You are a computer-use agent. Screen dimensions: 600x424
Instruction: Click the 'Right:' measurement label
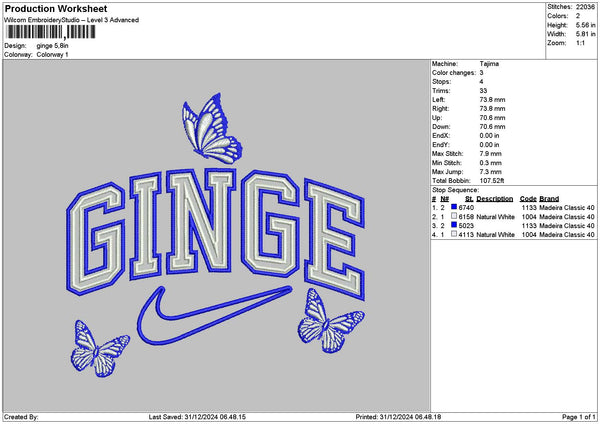(440, 109)
